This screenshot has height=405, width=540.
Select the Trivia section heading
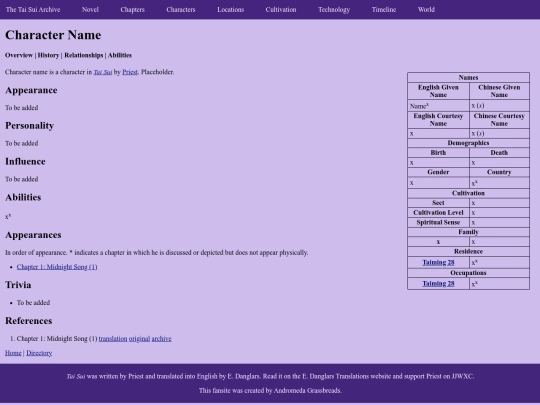pos(18,285)
